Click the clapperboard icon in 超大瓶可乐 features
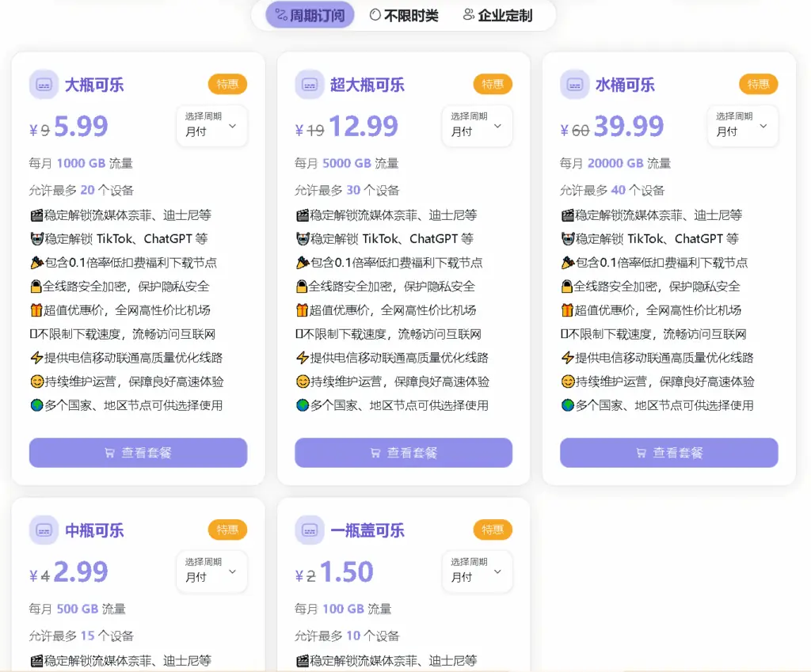Screen dimensions: 811x672 (x=303, y=215)
